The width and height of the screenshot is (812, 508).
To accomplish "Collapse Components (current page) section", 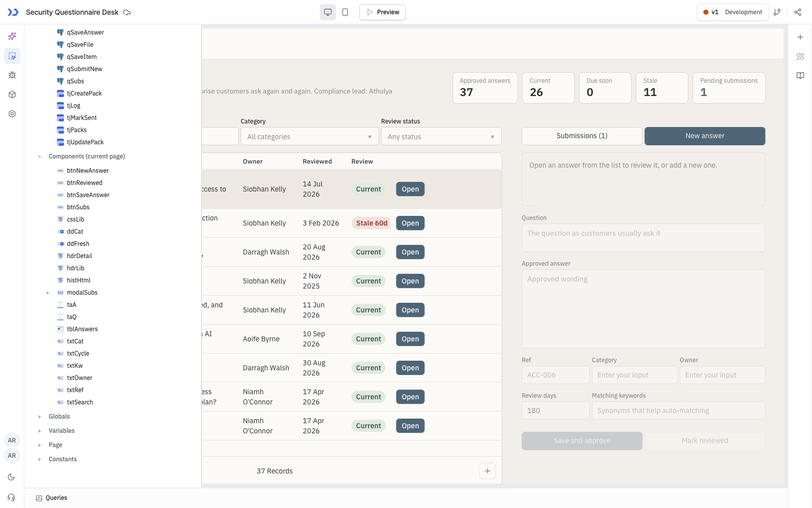I will click(x=40, y=156).
